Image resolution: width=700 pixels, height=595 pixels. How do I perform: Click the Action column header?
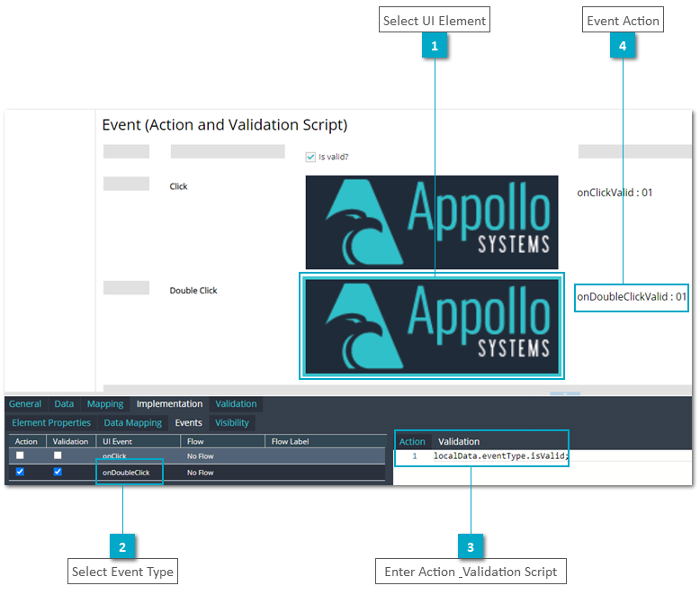click(26, 441)
